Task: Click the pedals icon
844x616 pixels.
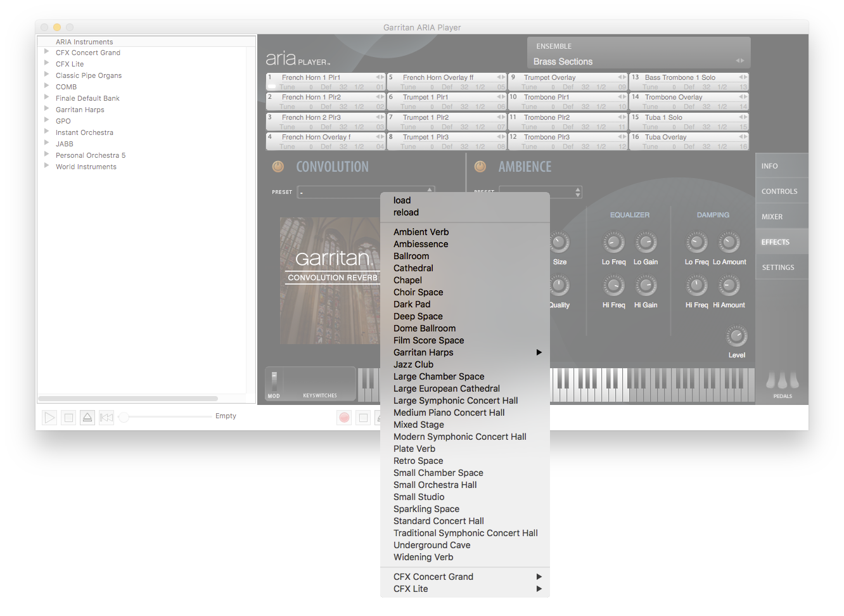Action: (x=783, y=380)
